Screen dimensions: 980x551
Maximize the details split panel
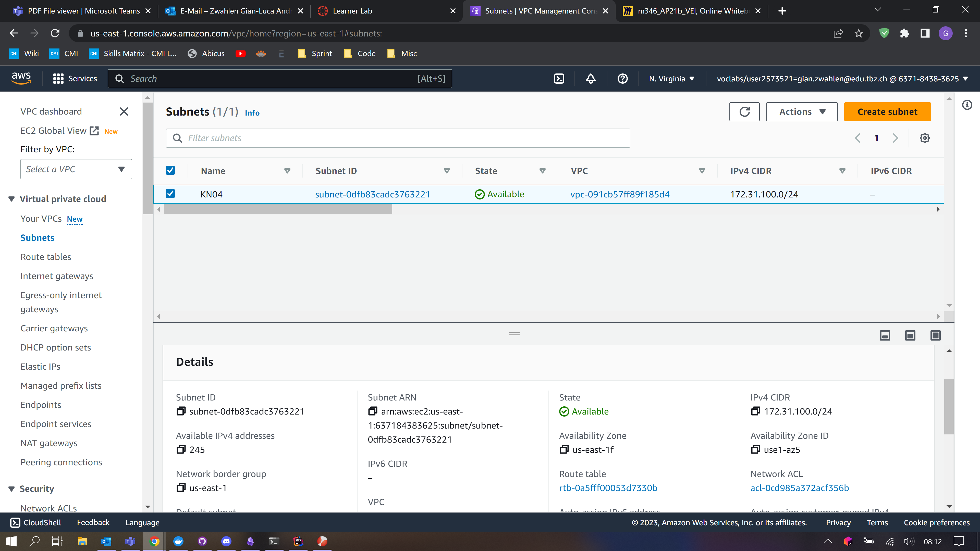coord(935,335)
